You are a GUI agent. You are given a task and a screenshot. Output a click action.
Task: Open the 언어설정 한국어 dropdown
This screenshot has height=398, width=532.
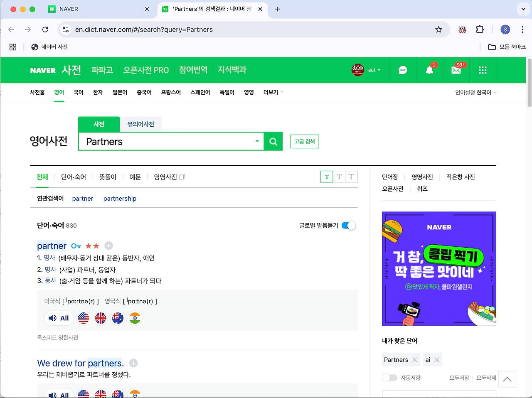[475, 93]
